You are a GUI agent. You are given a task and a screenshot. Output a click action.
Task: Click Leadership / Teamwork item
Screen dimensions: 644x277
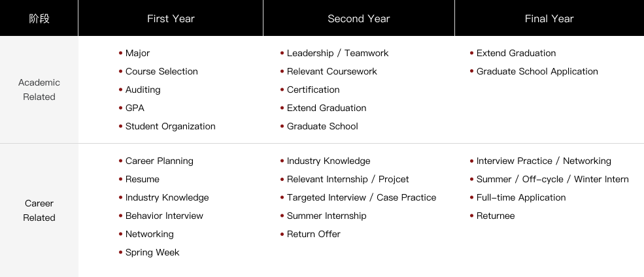337,54
